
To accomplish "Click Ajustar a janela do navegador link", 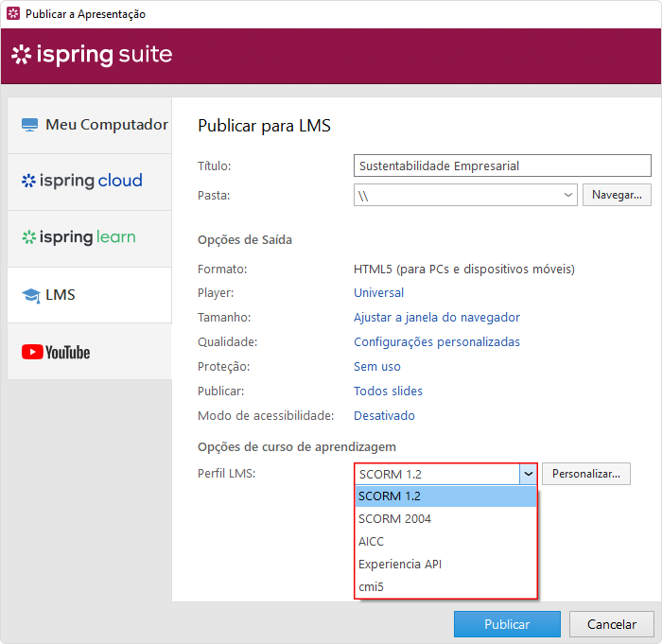I will tap(437, 317).
